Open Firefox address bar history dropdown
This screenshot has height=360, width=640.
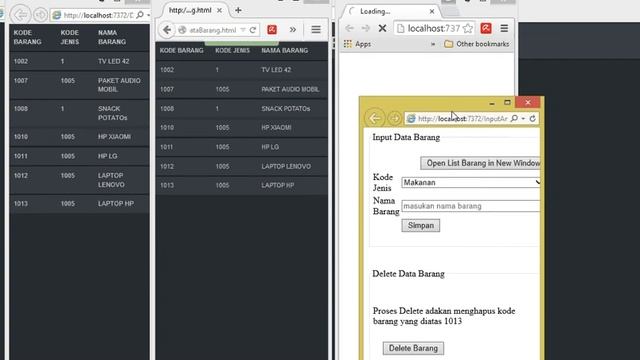243,30
